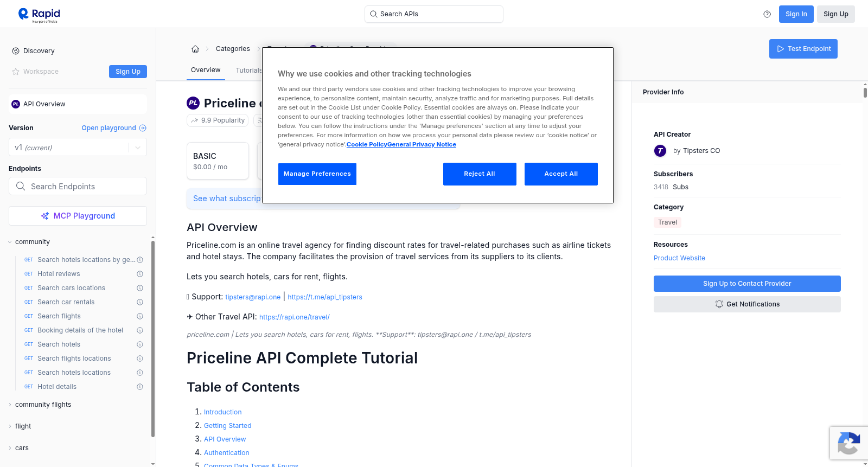
Task: Click Sign Up in the header
Action: point(836,14)
